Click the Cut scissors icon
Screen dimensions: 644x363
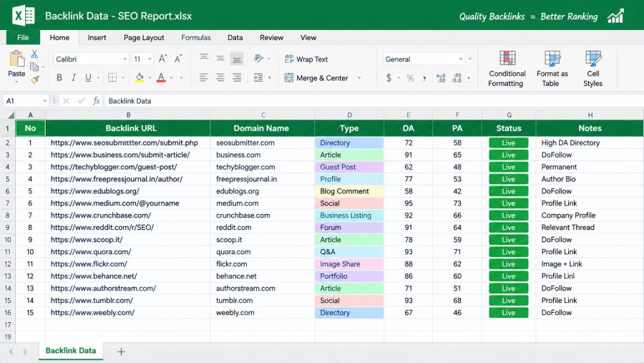pyautogui.click(x=34, y=54)
